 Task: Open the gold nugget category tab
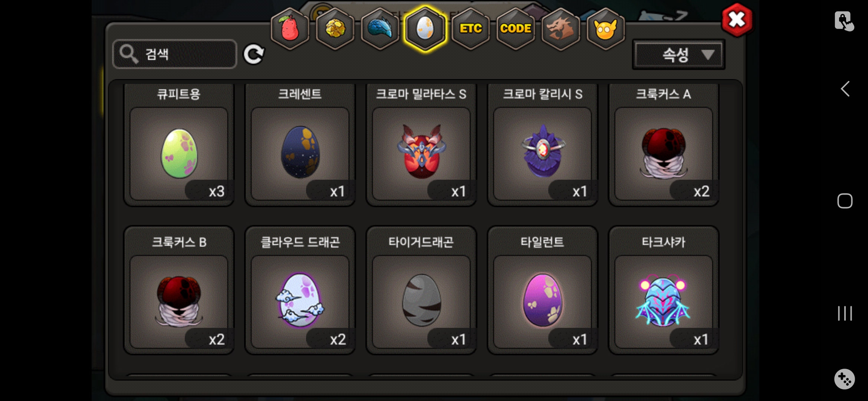[x=335, y=29]
